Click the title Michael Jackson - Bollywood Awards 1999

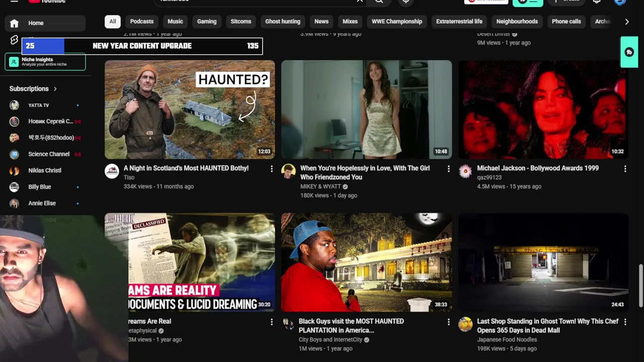[x=538, y=168]
